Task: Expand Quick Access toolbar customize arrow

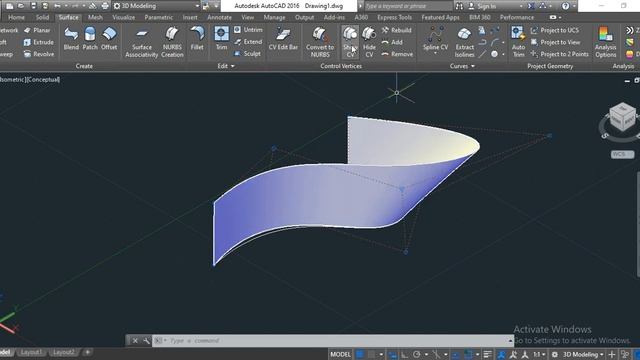Action: tap(216, 6)
